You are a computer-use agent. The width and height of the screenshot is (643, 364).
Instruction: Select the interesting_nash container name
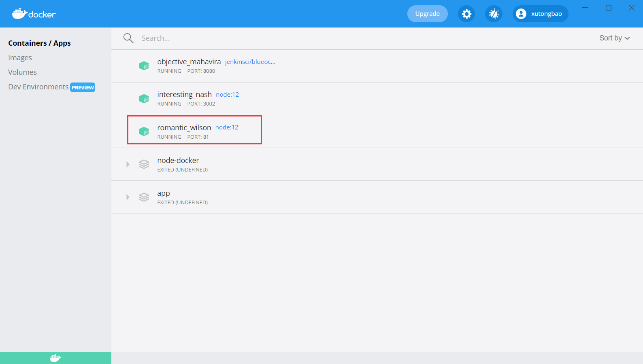coord(184,95)
